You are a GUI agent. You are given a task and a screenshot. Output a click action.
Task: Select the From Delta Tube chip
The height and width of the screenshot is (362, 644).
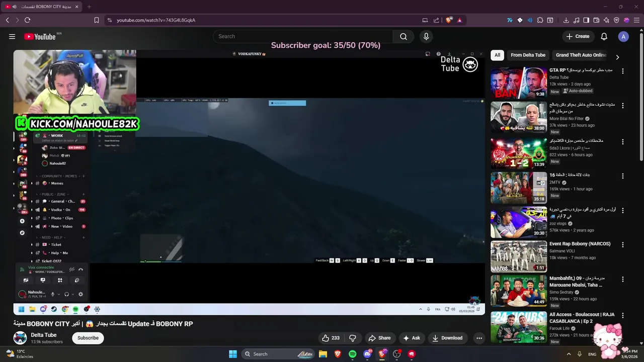point(528,55)
